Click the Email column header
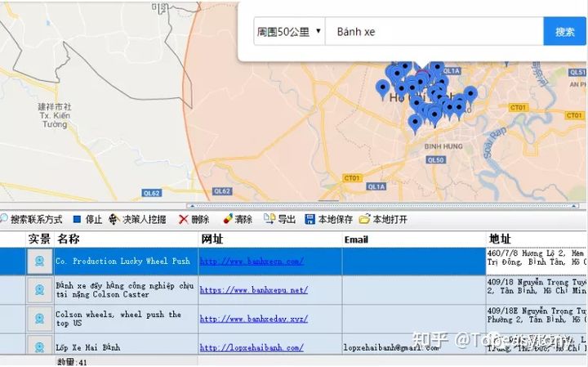 [414, 239]
